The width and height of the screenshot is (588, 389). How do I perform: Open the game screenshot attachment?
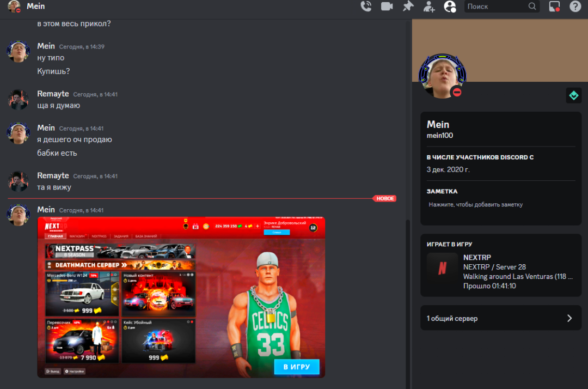(x=181, y=297)
